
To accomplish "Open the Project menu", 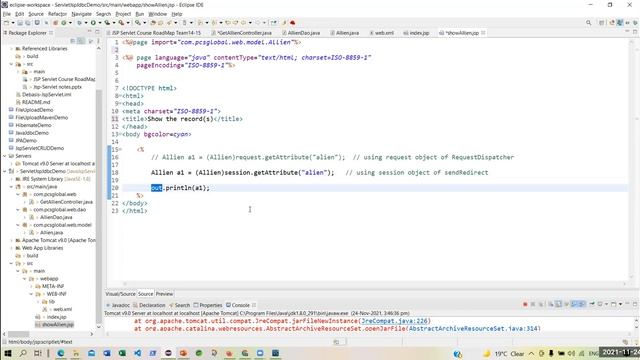I will pyautogui.click(x=123, y=14).
